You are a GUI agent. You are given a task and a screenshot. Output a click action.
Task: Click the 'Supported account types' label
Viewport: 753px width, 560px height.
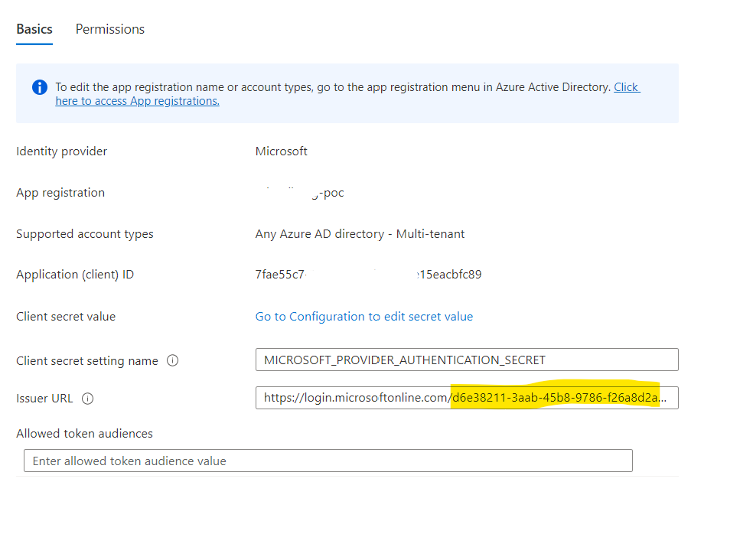click(x=85, y=234)
